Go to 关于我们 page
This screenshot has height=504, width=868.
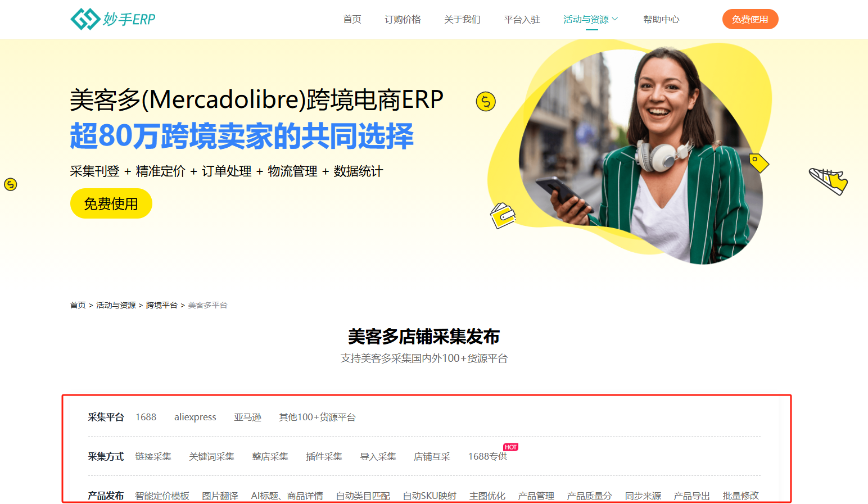(x=462, y=19)
